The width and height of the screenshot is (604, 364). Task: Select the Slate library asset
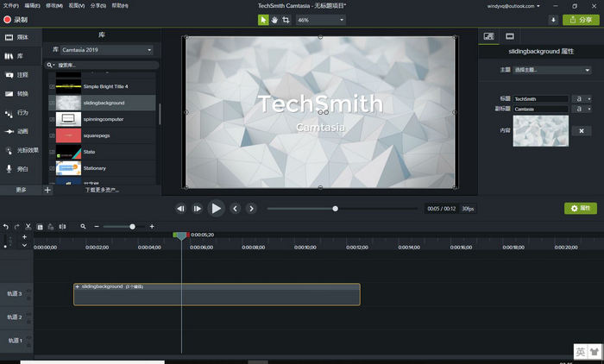pos(102,152)
